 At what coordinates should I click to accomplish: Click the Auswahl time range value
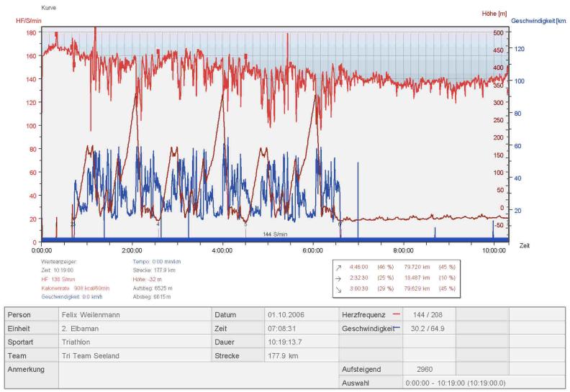pyautogui.click(x=456, y=383)
